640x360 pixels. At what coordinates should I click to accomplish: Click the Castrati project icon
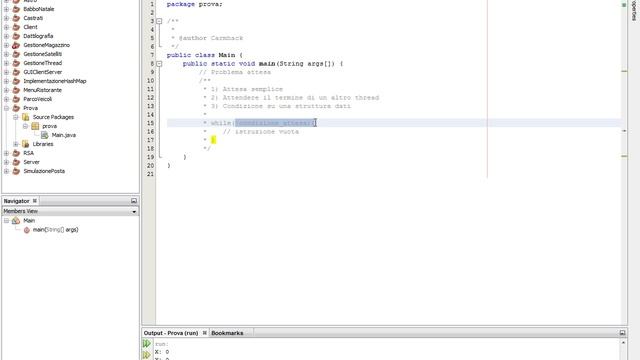16,18
